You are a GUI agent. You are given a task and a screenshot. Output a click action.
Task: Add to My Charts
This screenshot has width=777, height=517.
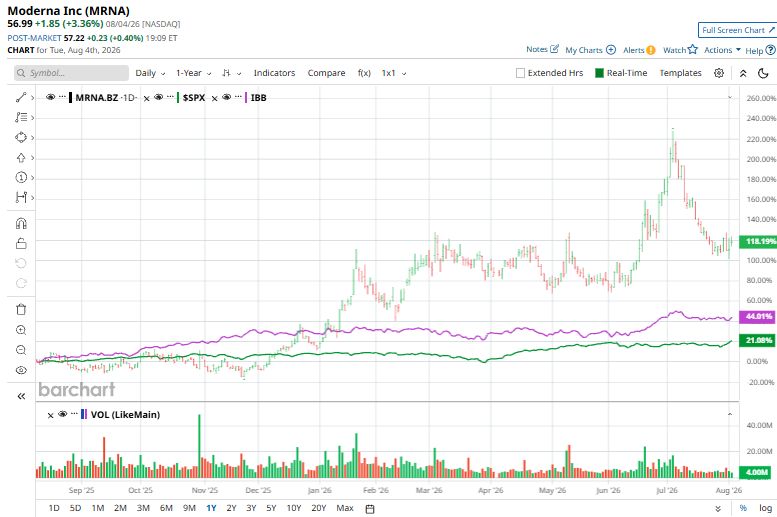pyautogui.click(x=590, y=50)
